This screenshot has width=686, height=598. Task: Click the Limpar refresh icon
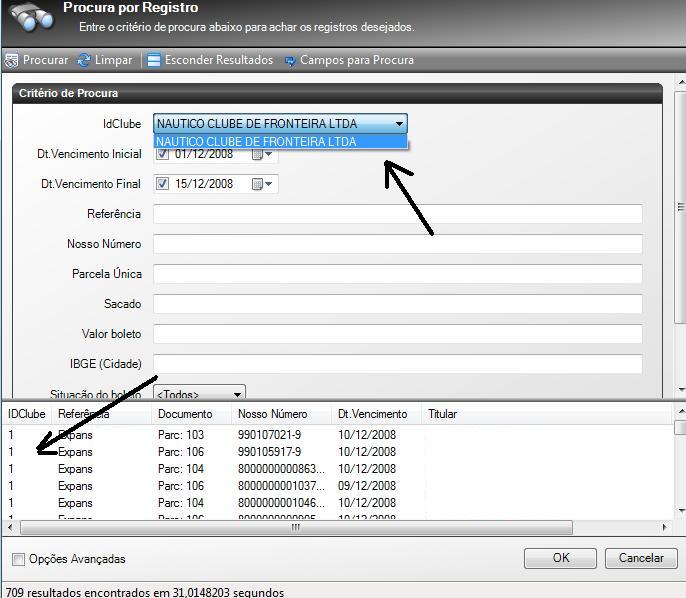[84, 60]
